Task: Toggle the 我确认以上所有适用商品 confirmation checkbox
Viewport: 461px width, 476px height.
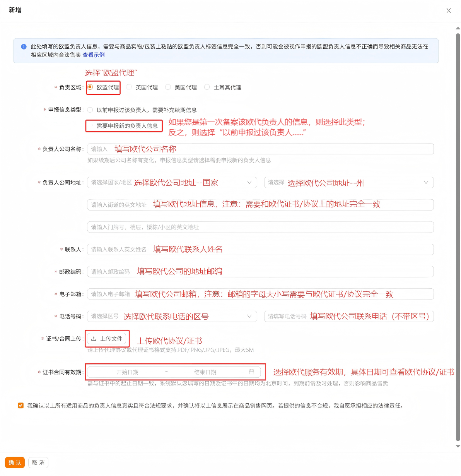Action: [20, 406]
